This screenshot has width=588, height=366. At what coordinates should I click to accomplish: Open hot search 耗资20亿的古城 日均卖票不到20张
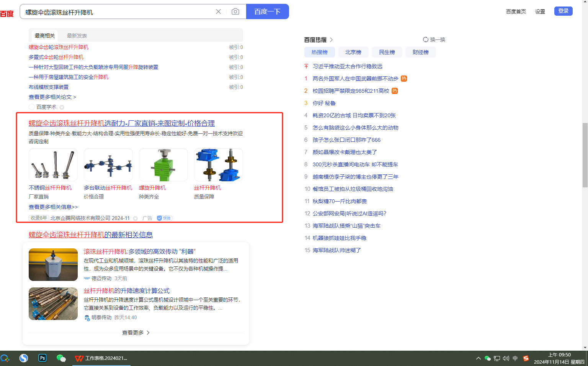coord(354,115)
